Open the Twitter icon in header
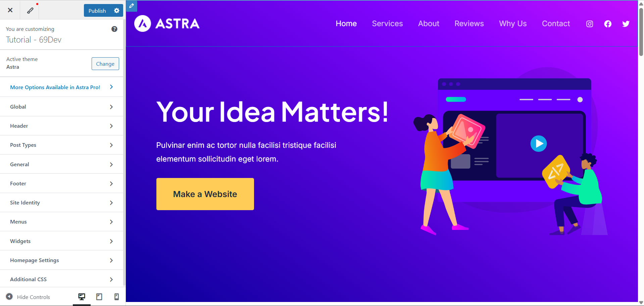 [x=626, y=24]
